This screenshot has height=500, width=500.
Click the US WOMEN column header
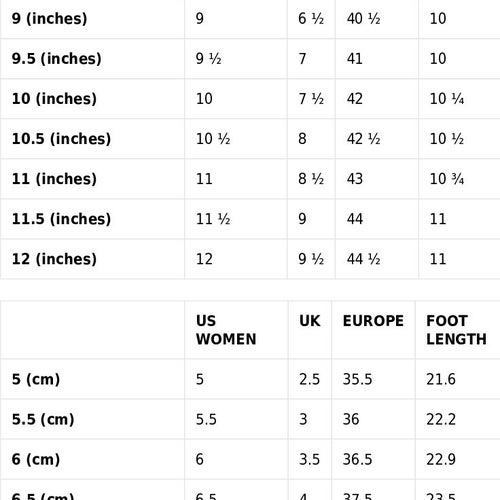click(226, 330)
